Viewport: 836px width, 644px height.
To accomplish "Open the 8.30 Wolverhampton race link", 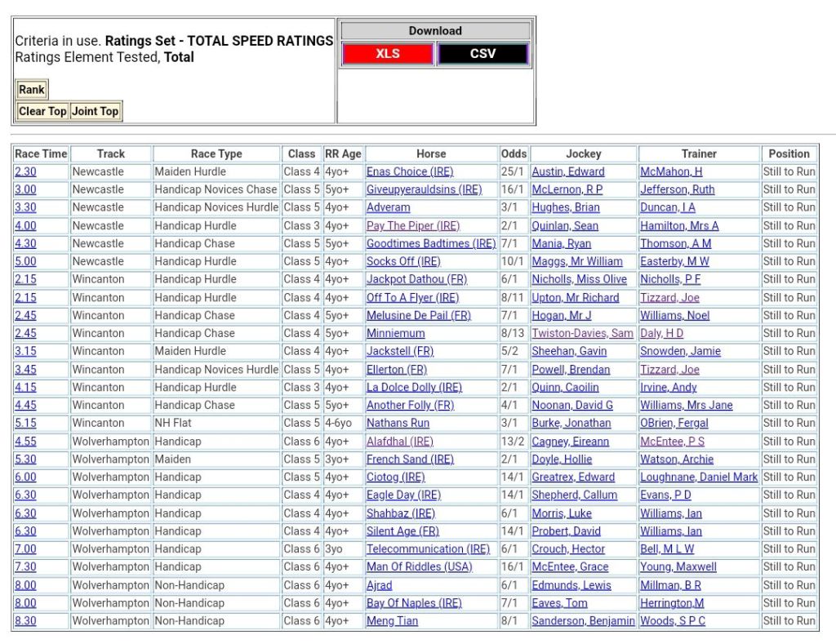I will (x=25, y=620).
